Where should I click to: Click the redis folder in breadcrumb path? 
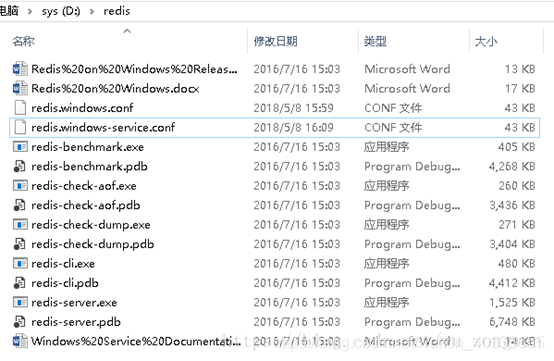pos(117,11)
